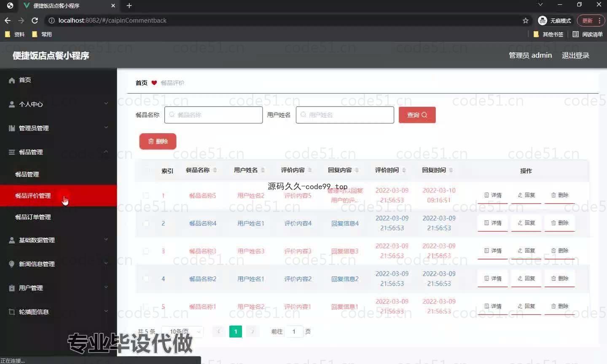Screen dimensions: 607x364
Task: Open 详情 for row 餐品名称5
Action: point(493,195)
